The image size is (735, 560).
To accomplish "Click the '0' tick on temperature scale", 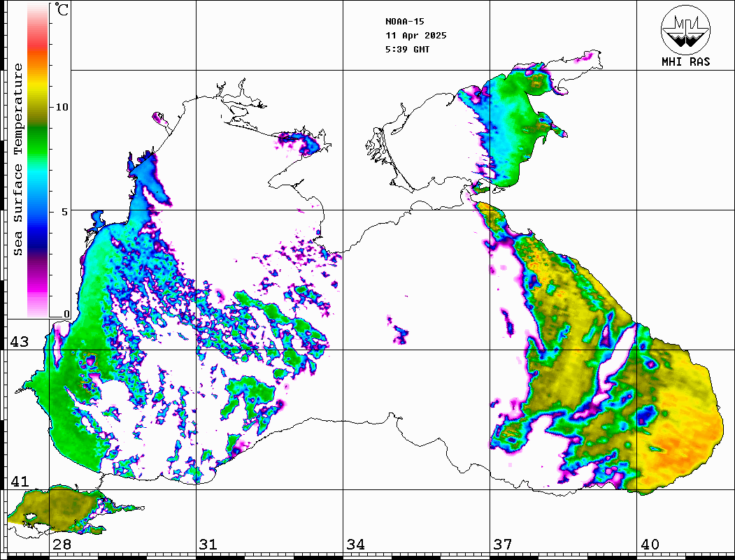I will (66, 314).
